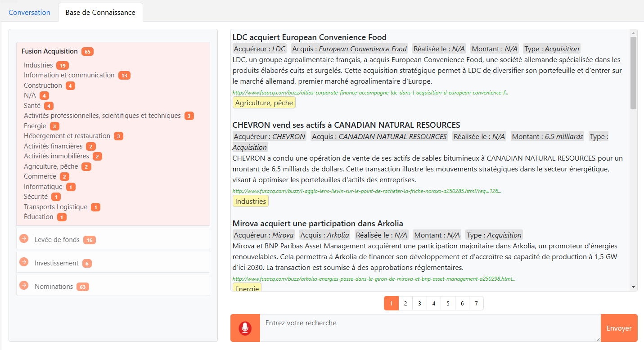The height and width of the screenshot is (350, 644).
Task: Click the vertical scrollbar thumb in results
Action: 634,72
